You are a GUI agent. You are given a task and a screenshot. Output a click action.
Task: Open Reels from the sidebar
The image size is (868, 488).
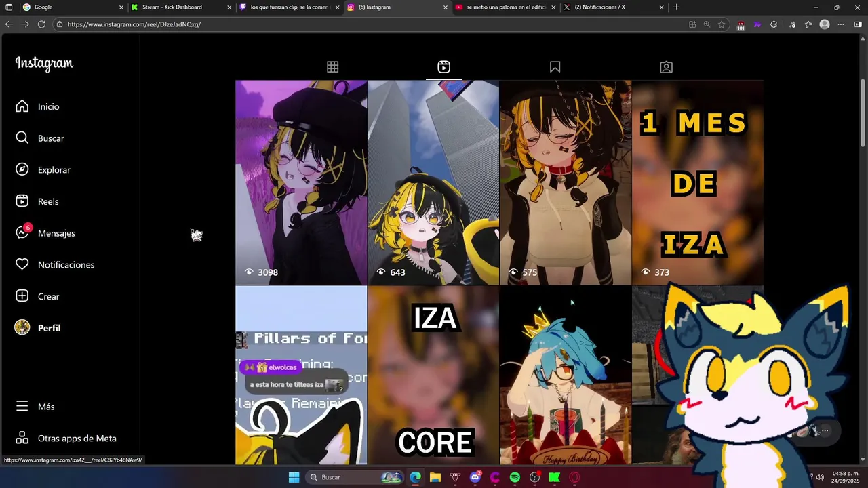pyautogui.click(x=37, y=201)
